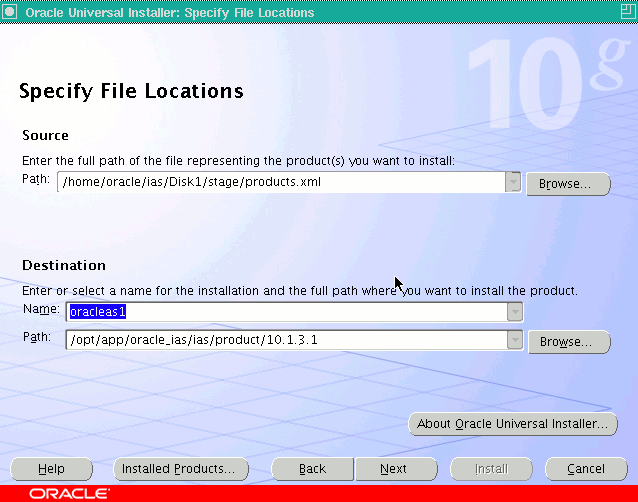The image size is (638, 502).
Task: Click the Specify File Locations heading
Action: (x=131, y=91)
